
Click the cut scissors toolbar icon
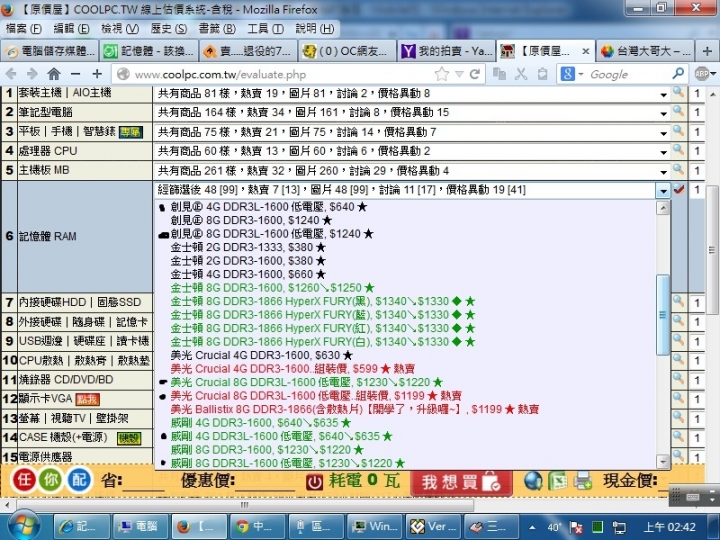click(521, 74)
